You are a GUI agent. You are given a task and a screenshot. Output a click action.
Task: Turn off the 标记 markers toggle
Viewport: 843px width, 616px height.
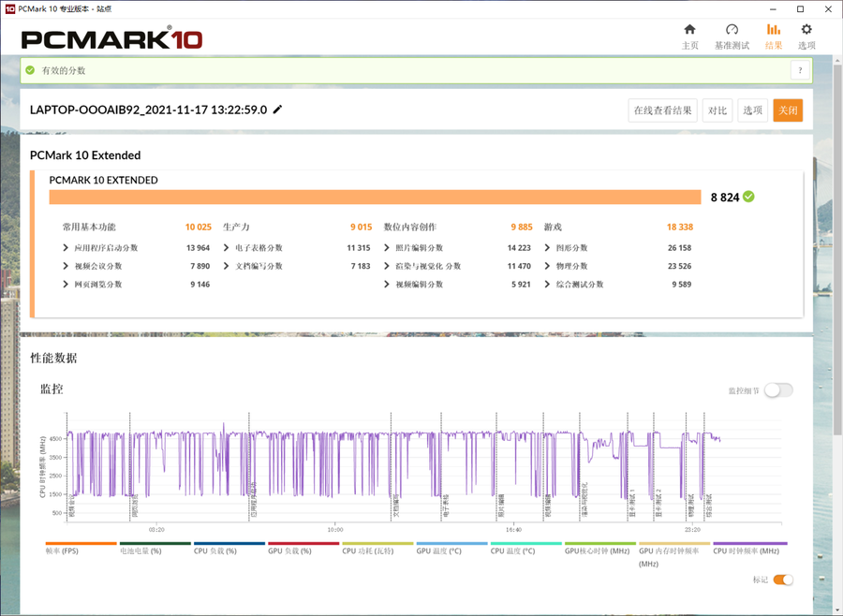pos(783,579)
